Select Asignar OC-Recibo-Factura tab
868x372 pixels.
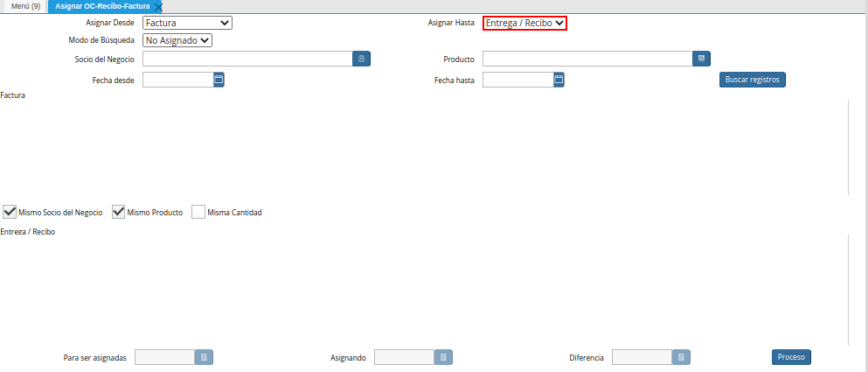click(x=102, y=6)
